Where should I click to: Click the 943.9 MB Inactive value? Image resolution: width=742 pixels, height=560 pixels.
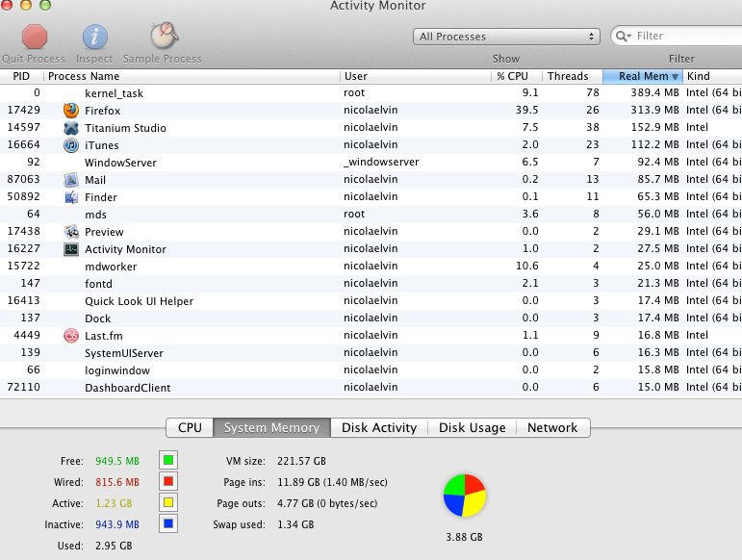pos(117,525)
